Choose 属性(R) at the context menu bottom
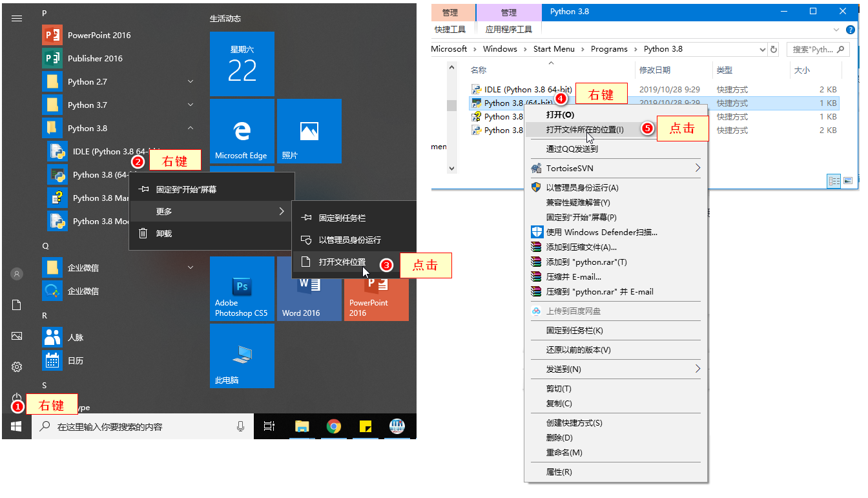 615,472
